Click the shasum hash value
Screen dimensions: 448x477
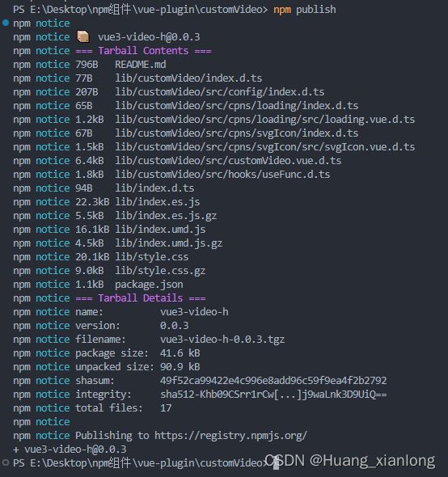coord(273,380)
